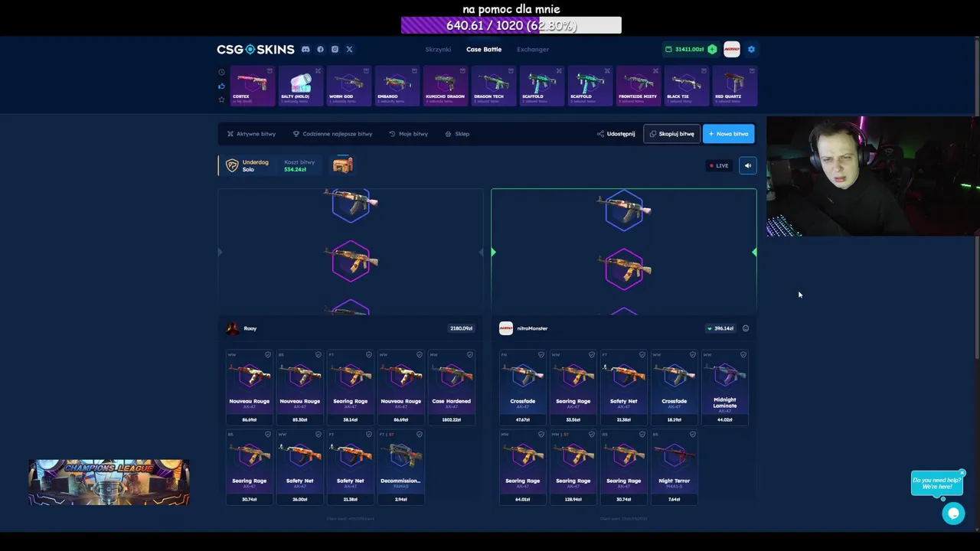Screen dimensions: 980x551
Task: Open the Black Tie drop card
Action: point(685,86)
